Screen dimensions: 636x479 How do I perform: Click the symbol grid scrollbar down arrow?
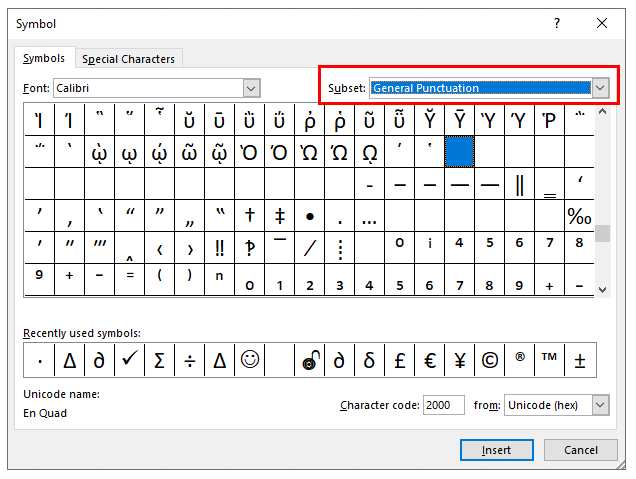pyautogui.click(x=602, y=289)
